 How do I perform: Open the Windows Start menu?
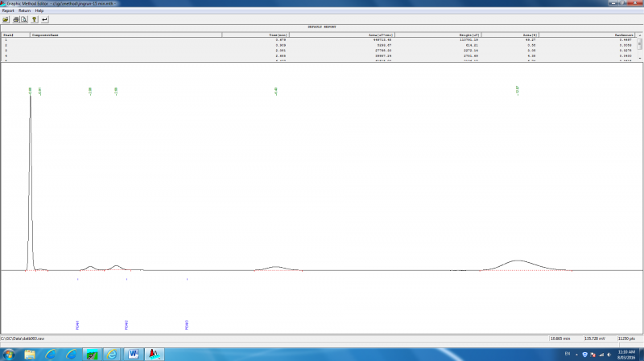click(x=8, y=355)
